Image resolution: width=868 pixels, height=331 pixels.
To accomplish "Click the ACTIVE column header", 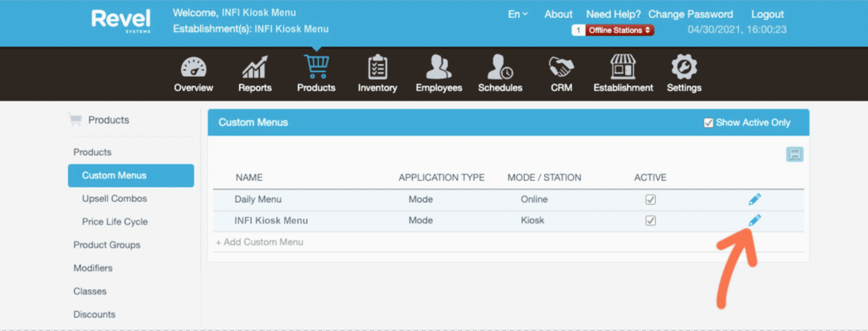I will click(x=650, y=177).
